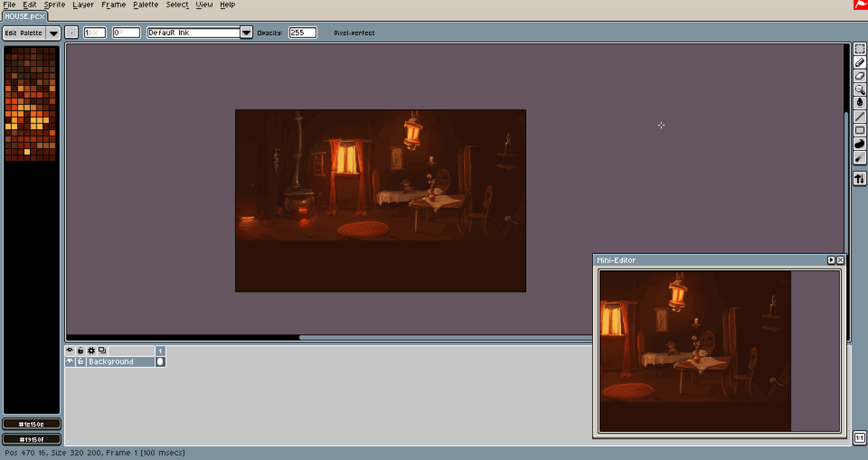Toggle visibility of all layers in header
868x460 pixels.
(x=69, y=351)
